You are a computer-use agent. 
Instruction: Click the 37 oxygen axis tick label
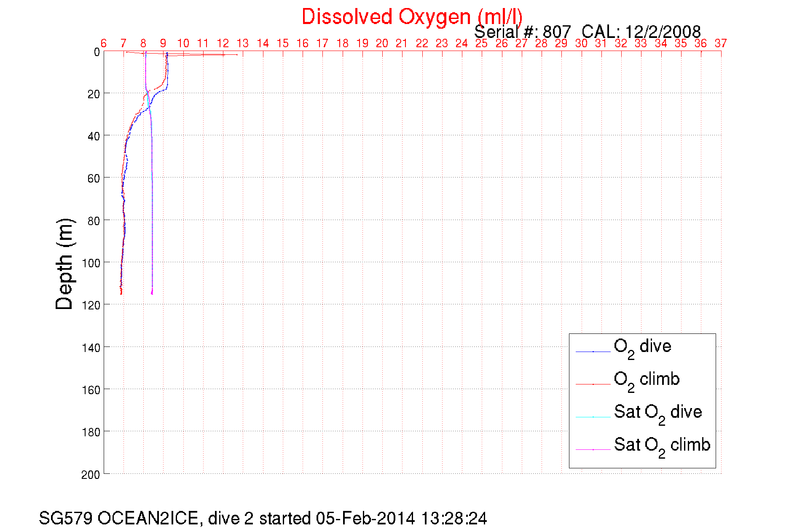click(721, 43)
